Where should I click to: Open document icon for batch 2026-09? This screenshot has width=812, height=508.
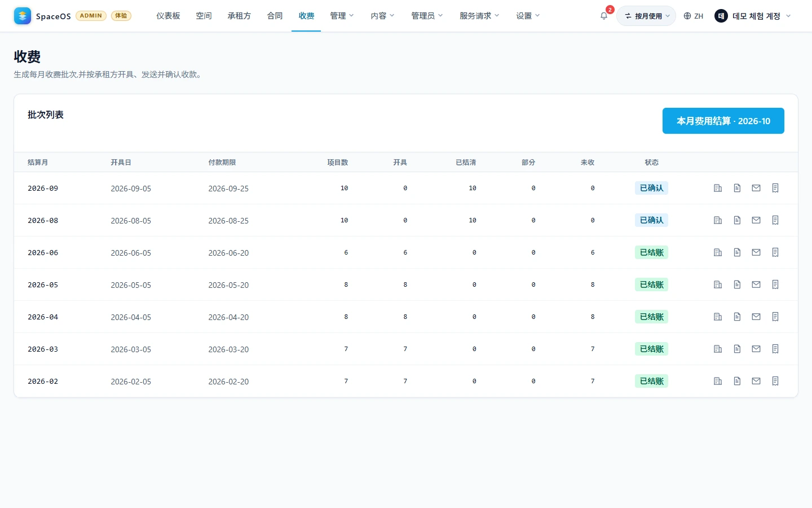tap(737, 188)
